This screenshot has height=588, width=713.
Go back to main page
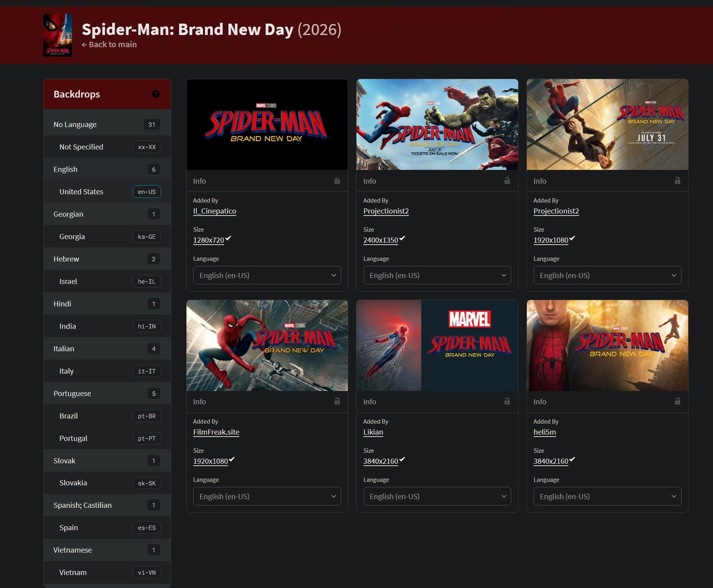[109, 44]
